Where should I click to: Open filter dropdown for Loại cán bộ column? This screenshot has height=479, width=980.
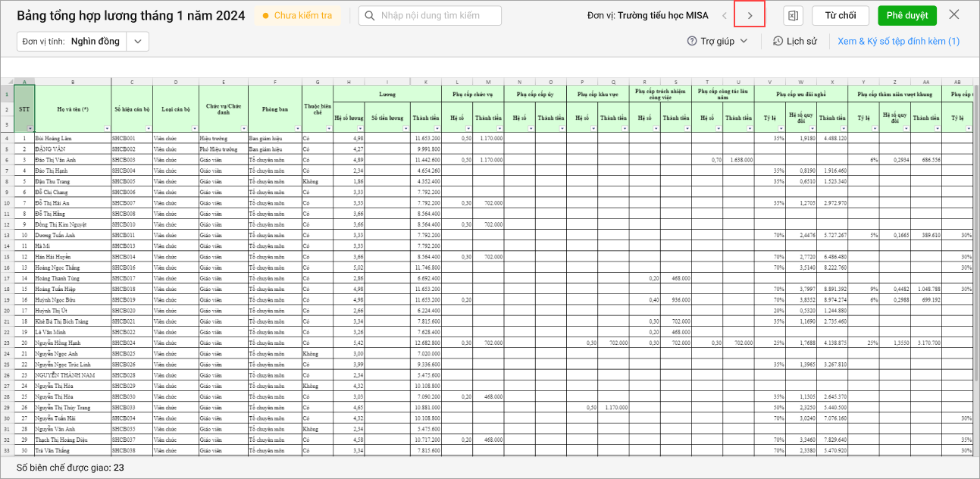[x=193, y=129]
